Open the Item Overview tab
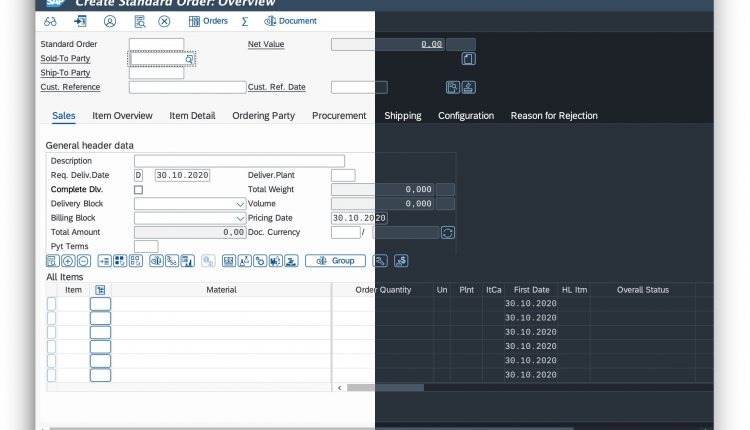The image size is (750, 430). tap(122, 116)
